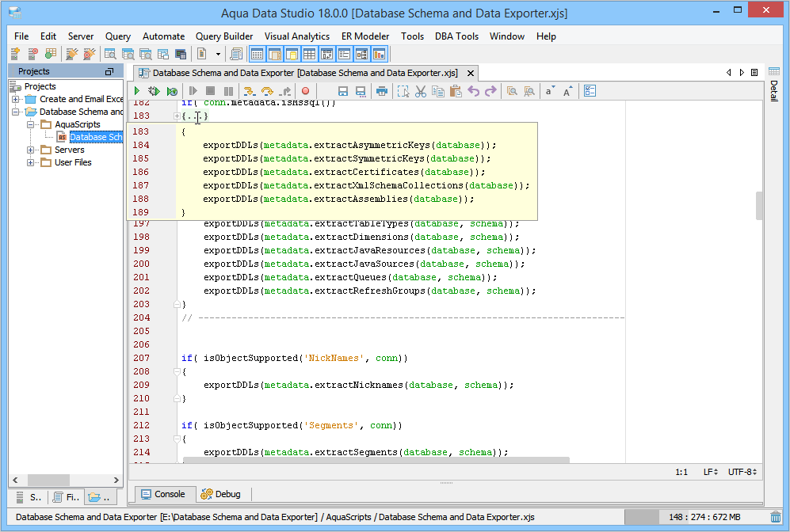
Task: Open the LF line ending selector
Action: 711,472
